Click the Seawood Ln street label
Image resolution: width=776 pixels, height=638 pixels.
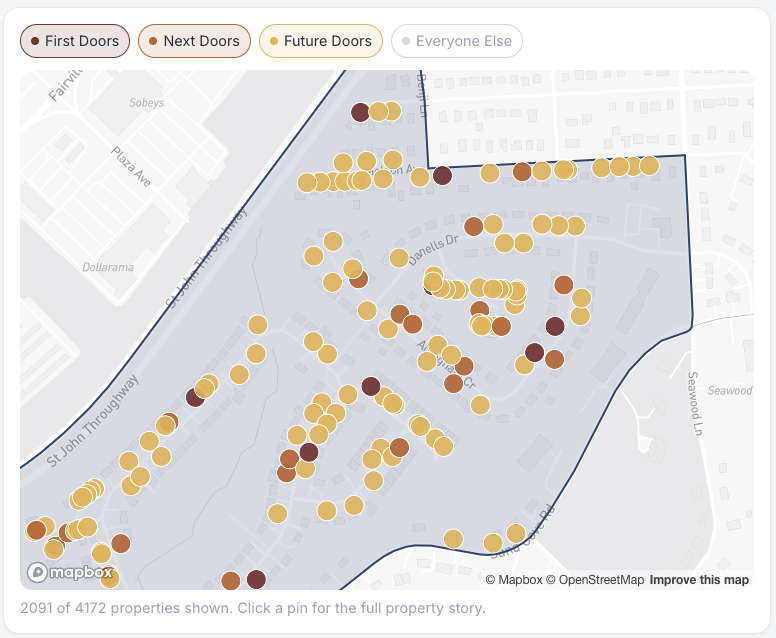coord(695,403)
